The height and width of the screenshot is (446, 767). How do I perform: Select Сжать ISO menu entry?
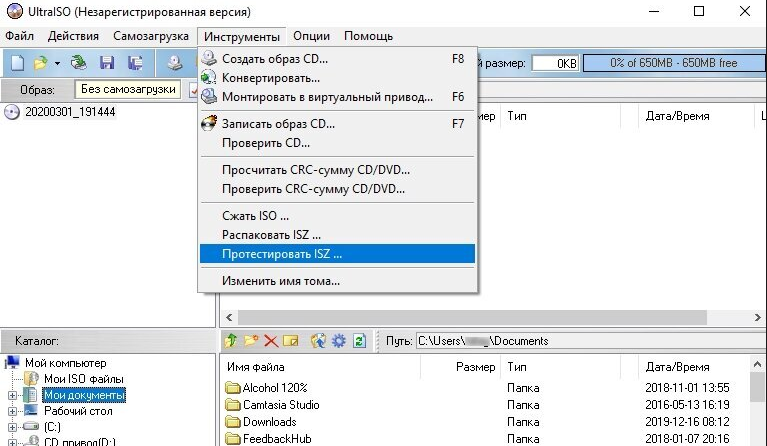pos(337,216)
